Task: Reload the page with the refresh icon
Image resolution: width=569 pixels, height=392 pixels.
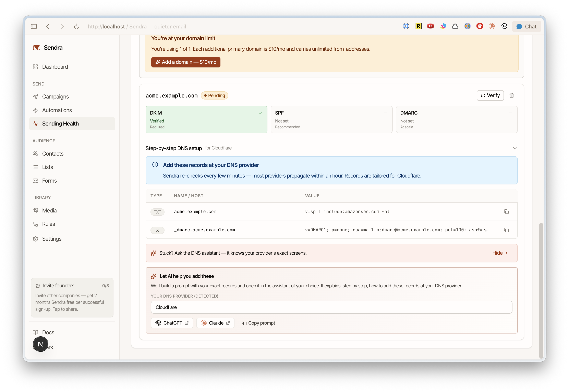Action: (76, 27)
